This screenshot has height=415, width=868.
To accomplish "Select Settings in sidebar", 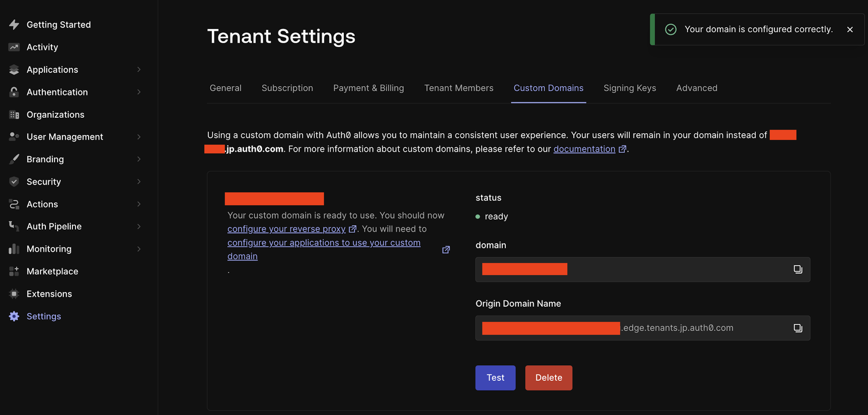I will click(44, 316).
